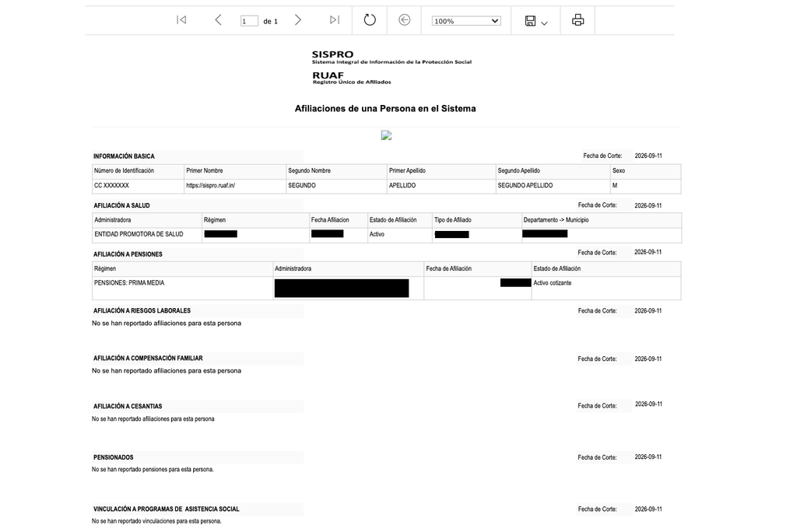Click the 'AFILIACIÓN A SALUD' section heading
This screenshot has height=532, width=797.
[x=121, y=206]
